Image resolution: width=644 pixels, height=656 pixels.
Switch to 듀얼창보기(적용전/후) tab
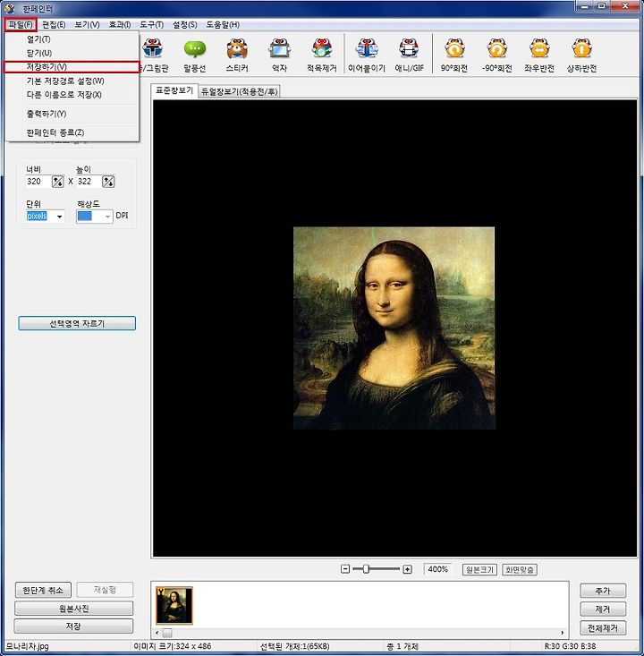tap(239, 91)
